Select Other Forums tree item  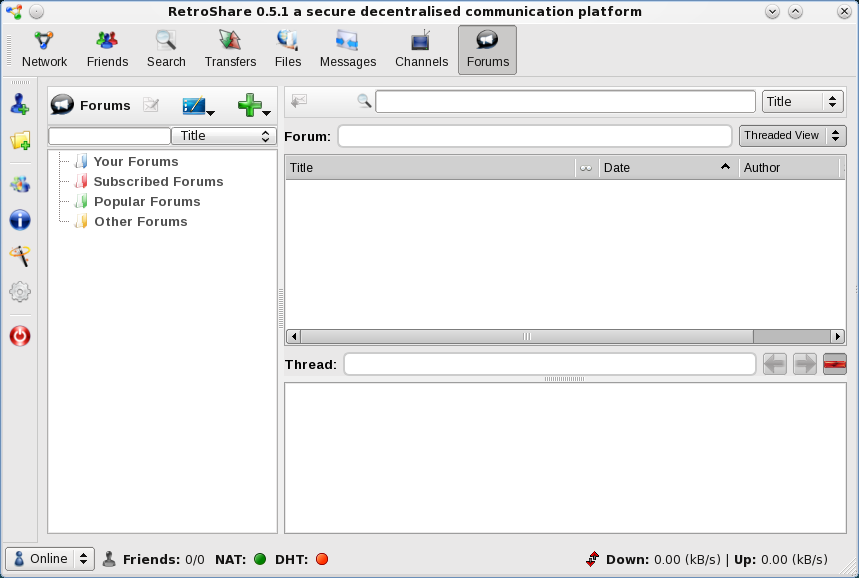point(141,221)
